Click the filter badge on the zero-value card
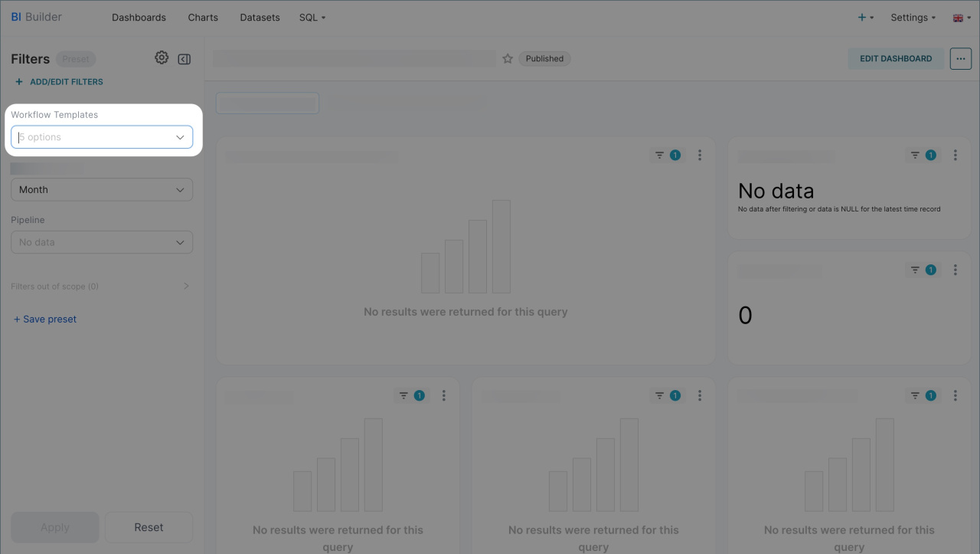Image resolution: width=980 pixels, height=554 pixels. click(x=922, y=270)
